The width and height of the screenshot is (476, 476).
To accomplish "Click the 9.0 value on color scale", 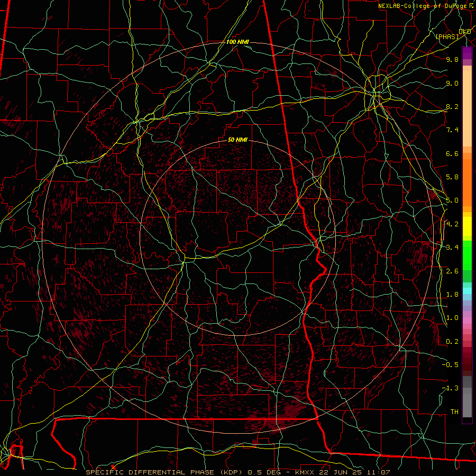I will tap(452, 83).
